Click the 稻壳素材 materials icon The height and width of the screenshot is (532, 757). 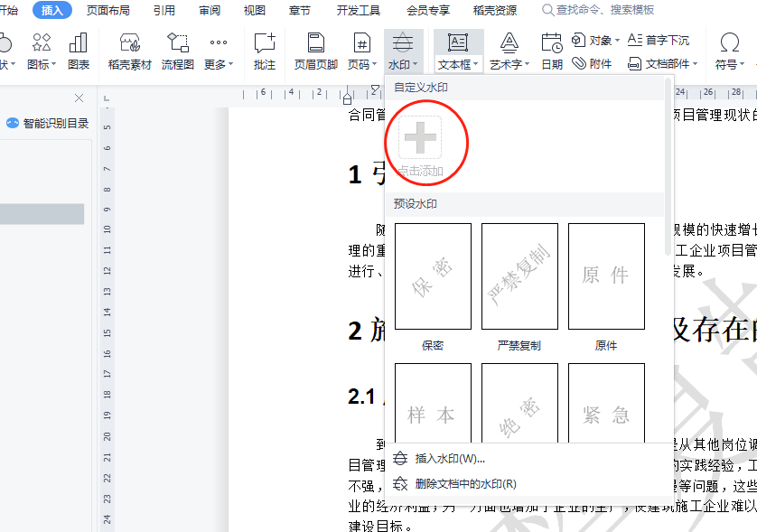tap(130, 51)
